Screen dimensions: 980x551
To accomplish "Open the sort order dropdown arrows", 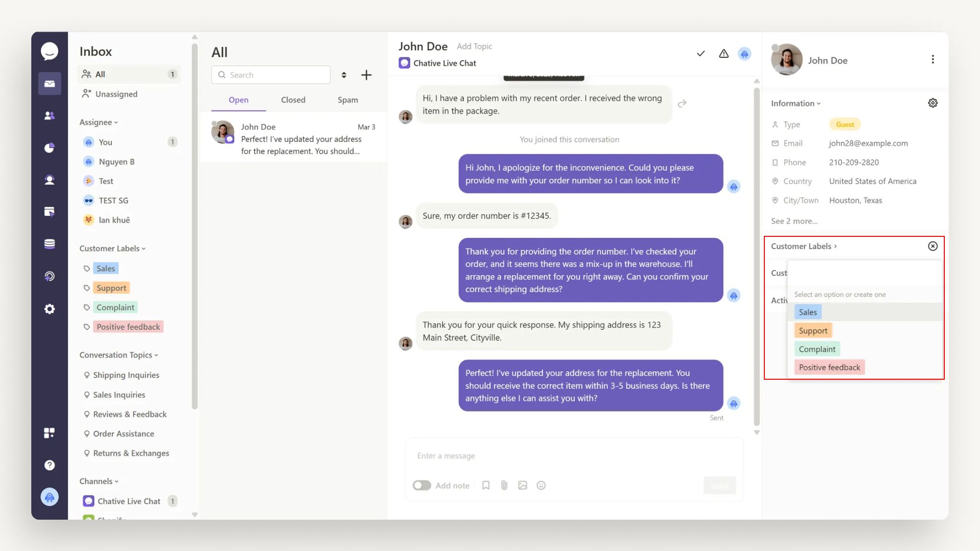I will tap(344, 75).
